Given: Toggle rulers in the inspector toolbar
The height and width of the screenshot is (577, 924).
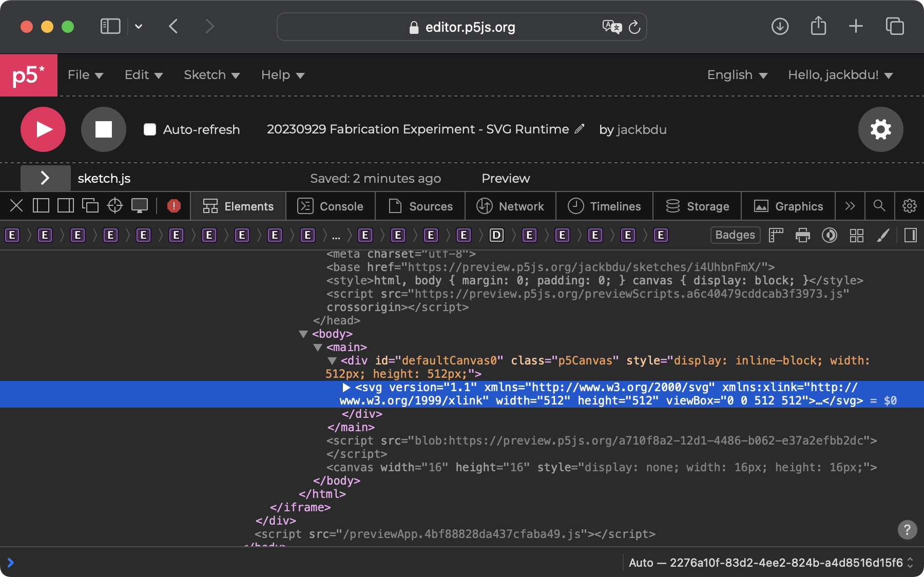Looking at the screenshot, I should 776,235.
